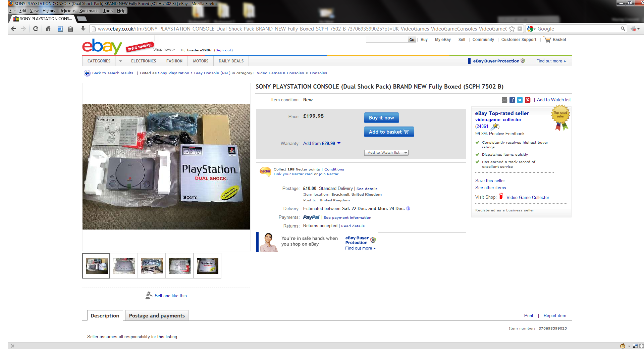This screenshot has width=644, height=349.
Task: Open the Add to Watch list dropdown arrow
Action: (x=406, y=153)
